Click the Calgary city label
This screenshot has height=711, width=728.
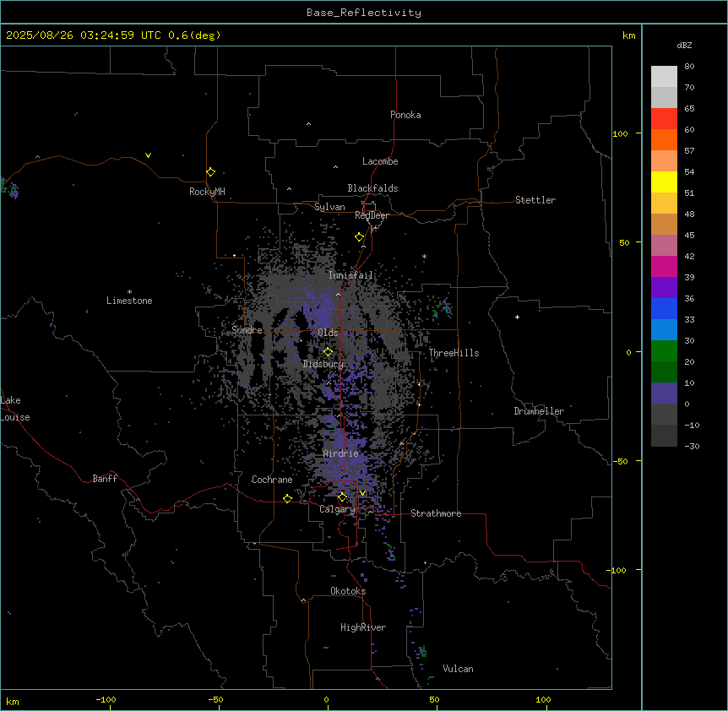(x=337, y=509)
